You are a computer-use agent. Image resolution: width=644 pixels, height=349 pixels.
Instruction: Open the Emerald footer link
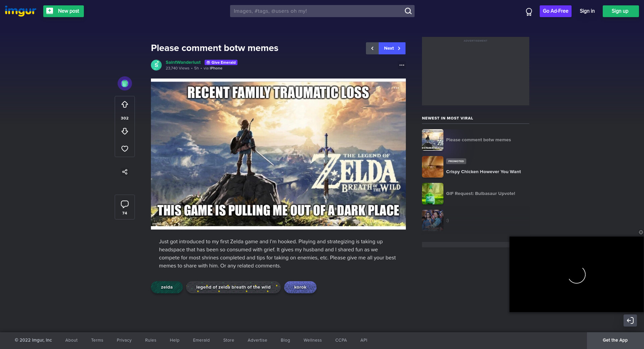point(201,340)
